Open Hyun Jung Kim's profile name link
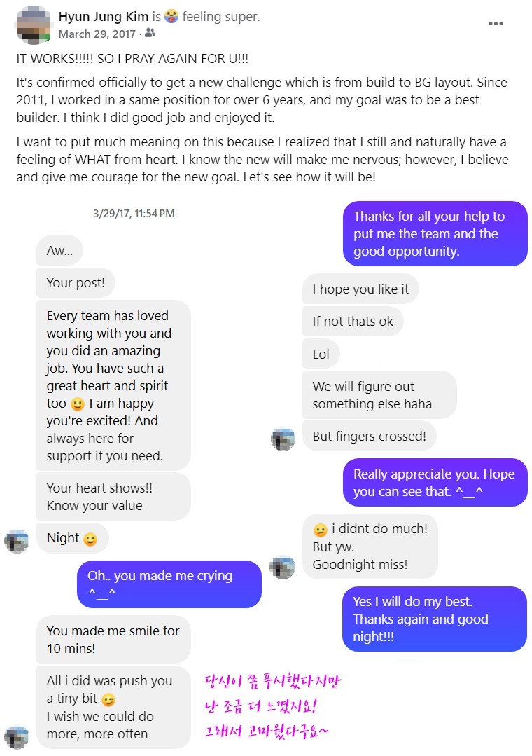Viewport: 532px width, 756px height. tap(103, 16)
